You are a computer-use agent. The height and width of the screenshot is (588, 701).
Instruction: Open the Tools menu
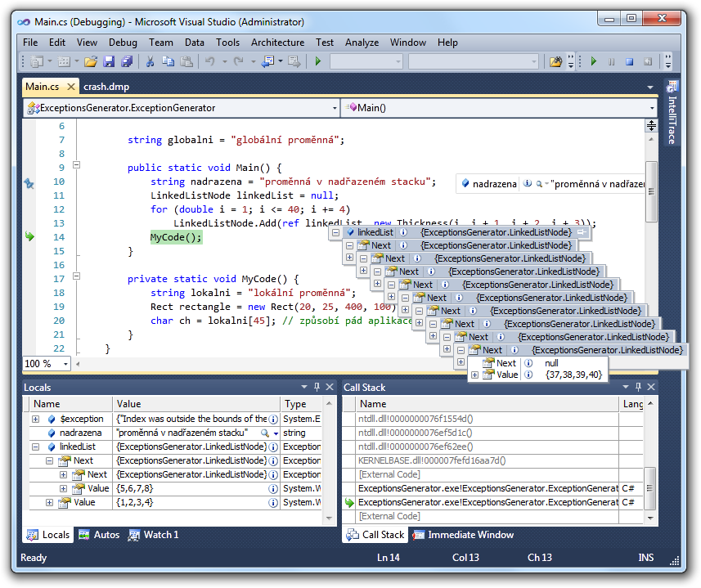[x=227, y=43]
